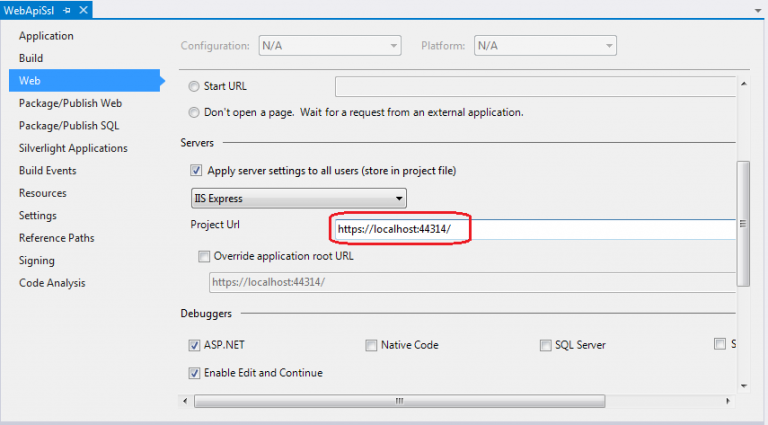This screenshot has height=425, width=768.
Task: Open the Code Analysis page
Action: [52, 283]
